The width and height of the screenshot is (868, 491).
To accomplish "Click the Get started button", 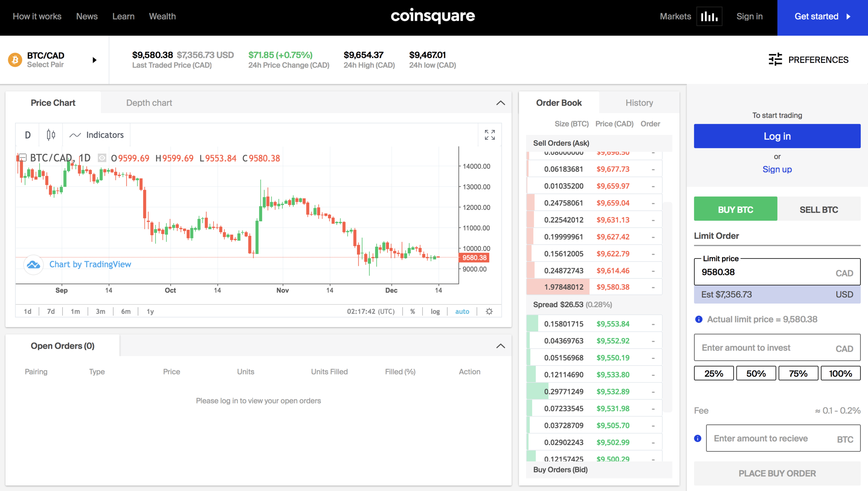I will pyautogui.click(x=823, y=17).
